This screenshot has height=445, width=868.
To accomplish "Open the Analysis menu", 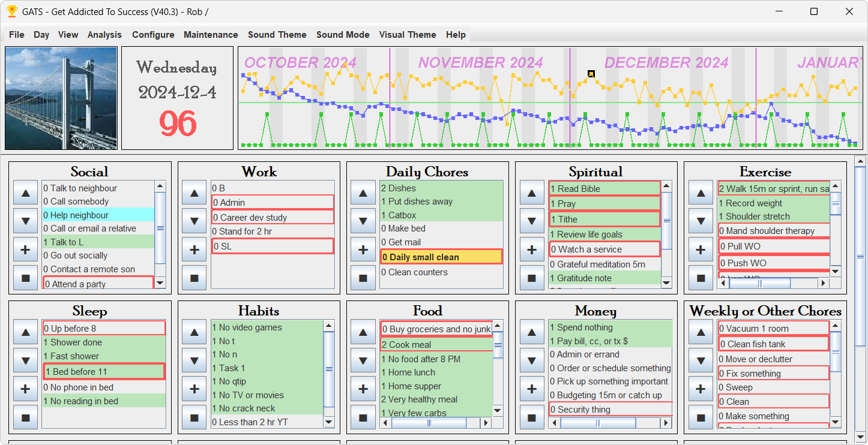I will 104,35.
